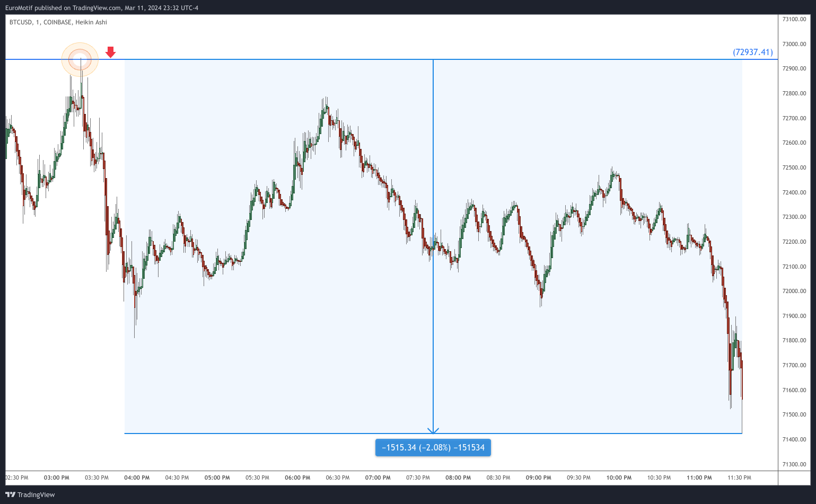Select the 07:00 PM time axis label

pos(378,478)
